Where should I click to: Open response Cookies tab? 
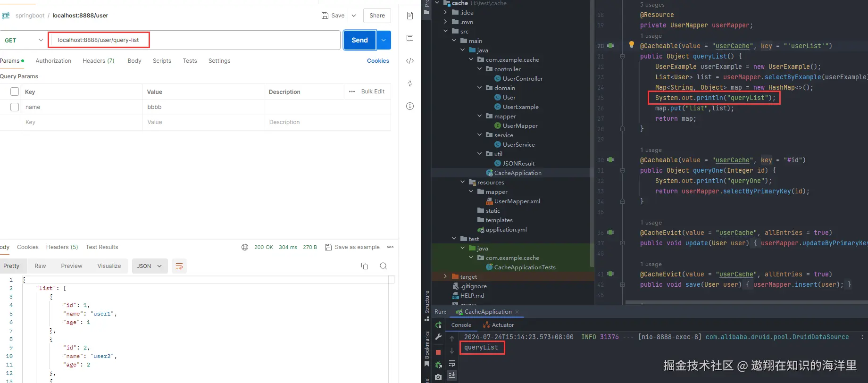tap(28, 247)
